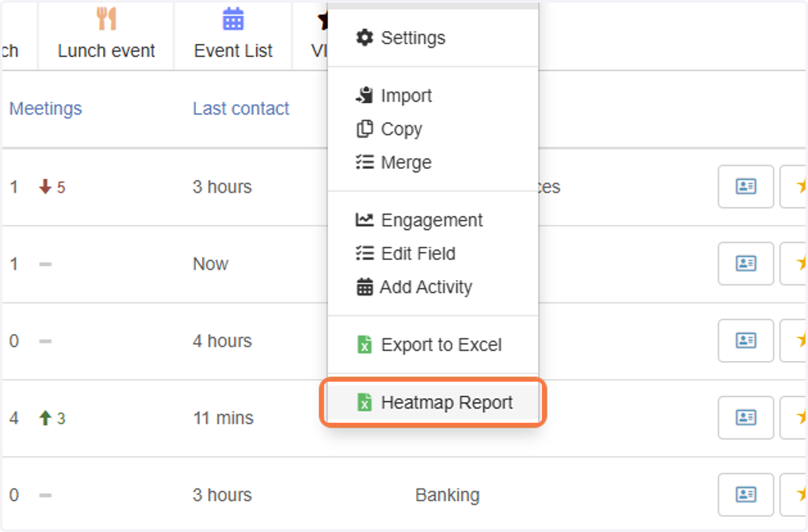Open contact card in the Banking row
The width and height of the screenshot is (808, 532).
(x=746, y=495)
